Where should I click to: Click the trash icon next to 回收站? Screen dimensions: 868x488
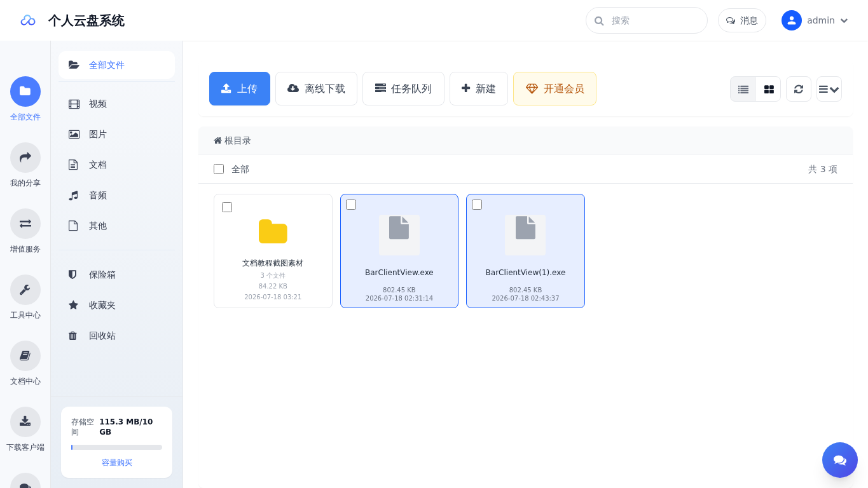[72, 335]
